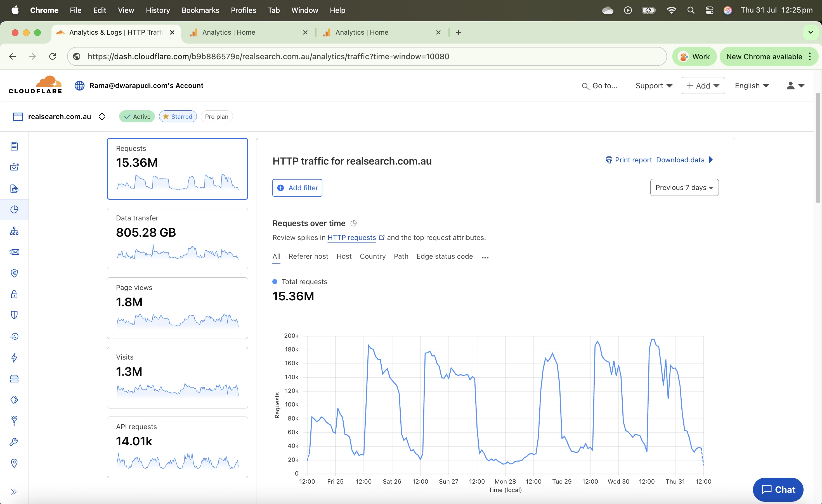
Task: Open new tab with plus button
Action: tap(458, 32)
